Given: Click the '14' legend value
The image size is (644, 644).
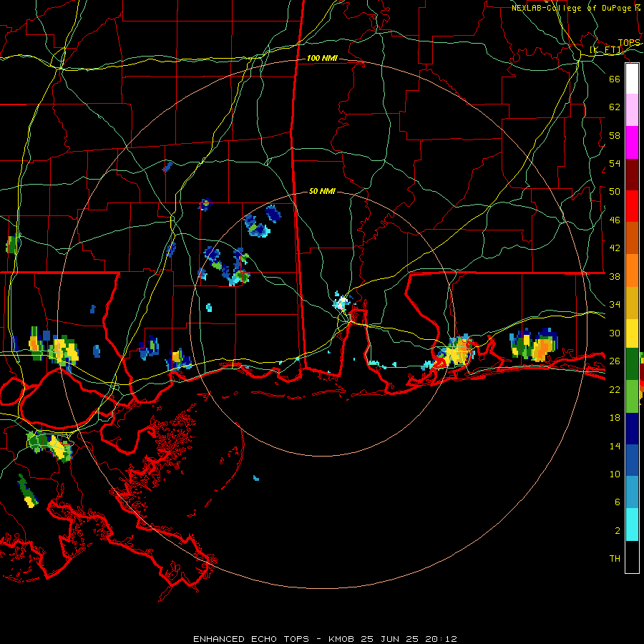Looking at the screenshot, I should point(615,446).
